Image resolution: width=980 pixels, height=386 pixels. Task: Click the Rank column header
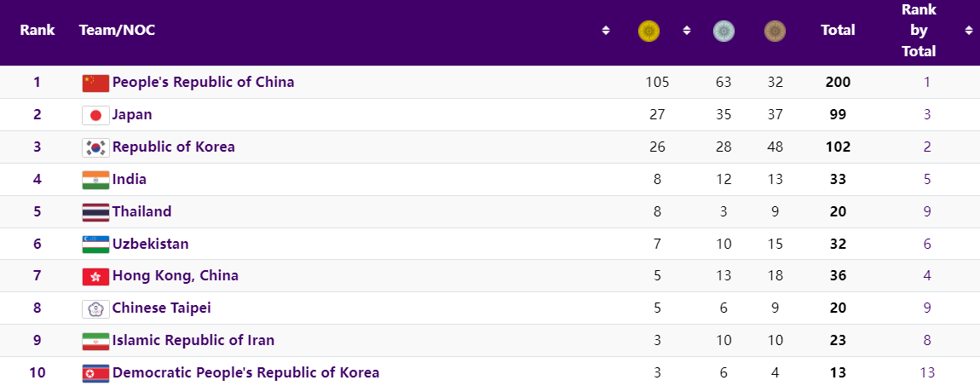[37, 31]
